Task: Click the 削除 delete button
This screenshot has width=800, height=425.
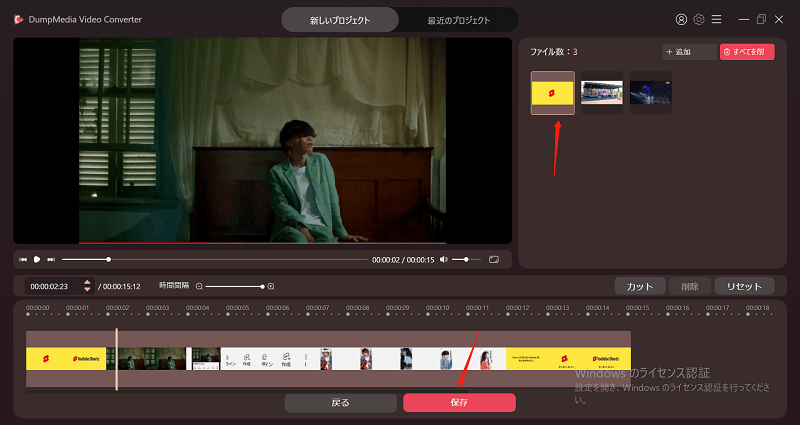Action: click(690, 287)
